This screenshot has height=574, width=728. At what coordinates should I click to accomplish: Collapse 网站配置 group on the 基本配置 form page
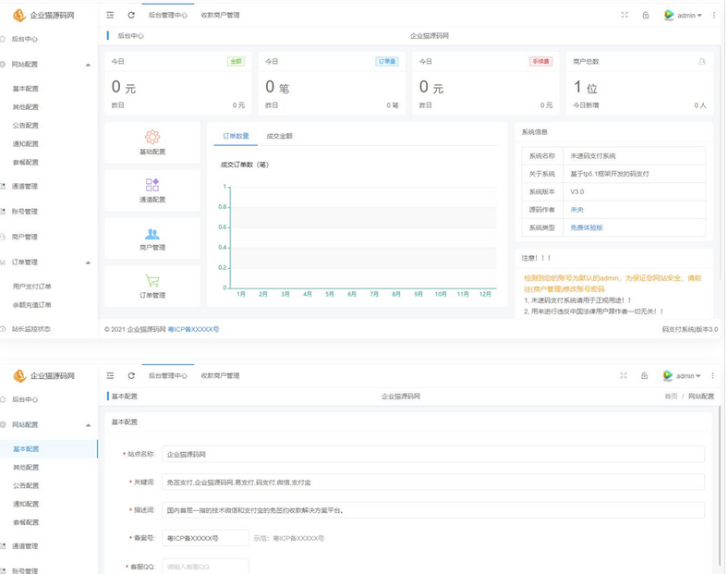pyautogui.click(x=88, y=425)
